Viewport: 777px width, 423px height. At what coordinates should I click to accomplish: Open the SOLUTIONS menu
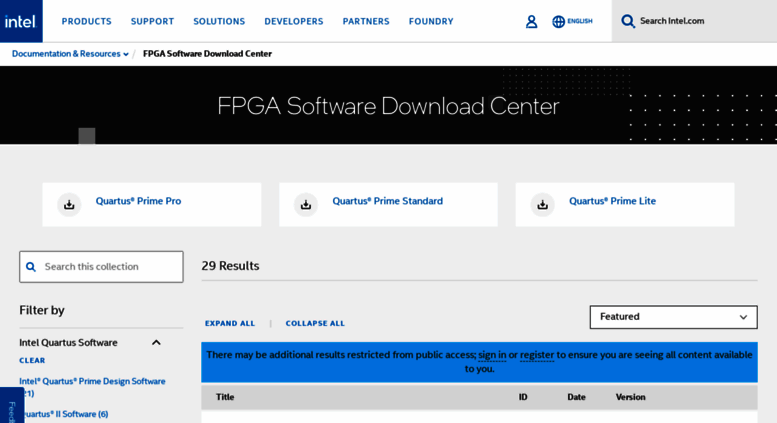[x=219, y=21]
